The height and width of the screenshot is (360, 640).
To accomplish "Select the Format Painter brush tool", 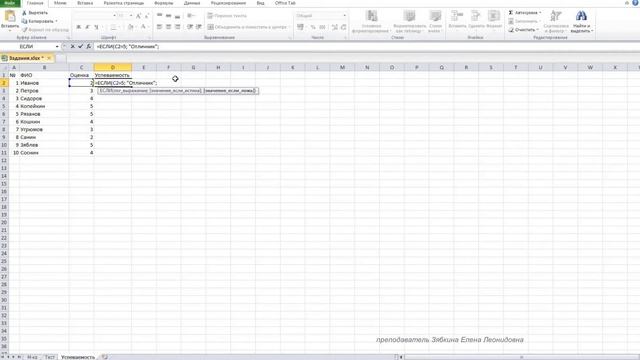I will click(x=45, y=30).
